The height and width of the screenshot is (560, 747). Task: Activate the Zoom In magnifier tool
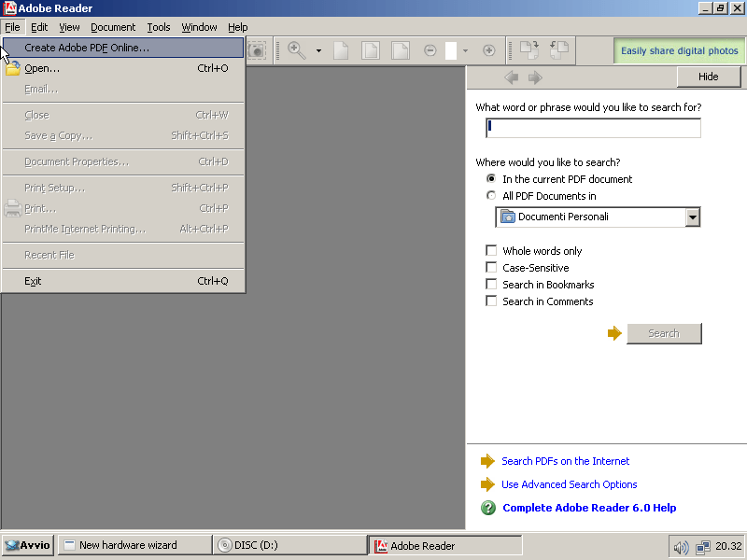pos(296,49)
